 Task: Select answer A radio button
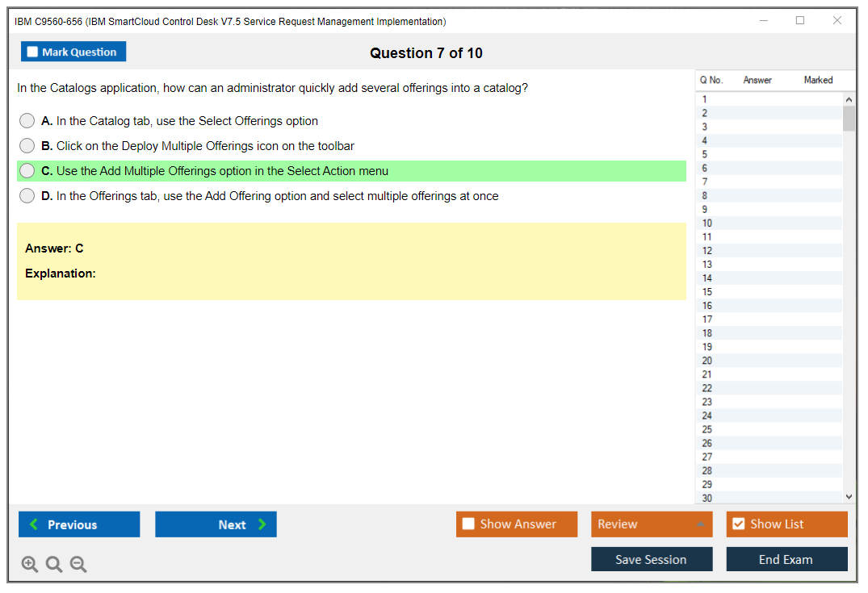pyautogui.click(x=27, y=121)
